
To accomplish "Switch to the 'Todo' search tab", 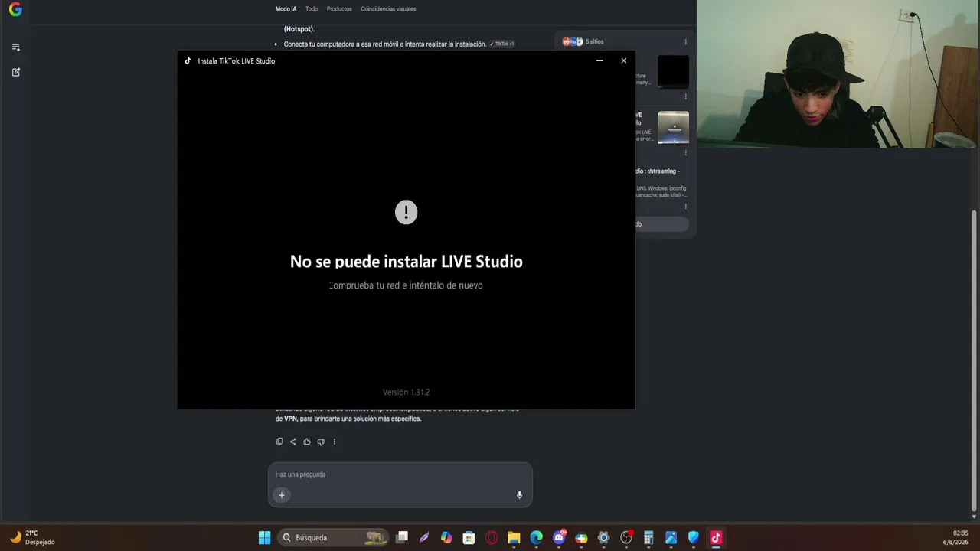I will (312, 9).
